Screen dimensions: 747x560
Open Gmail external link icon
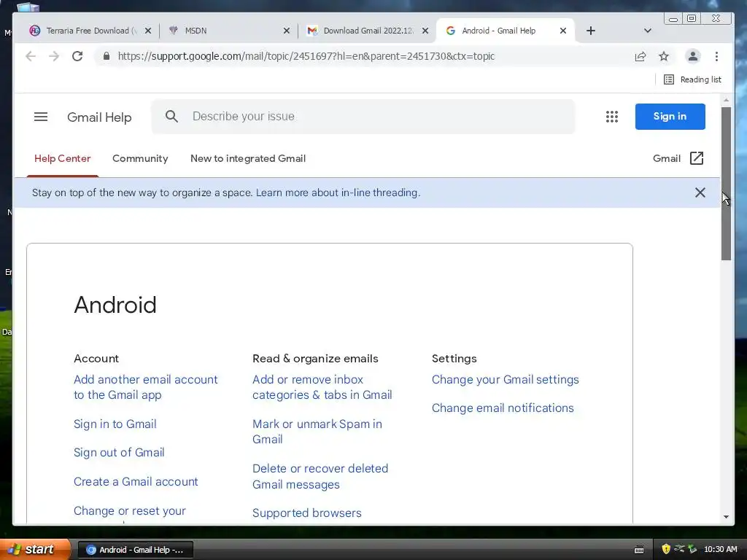point(697,158)
